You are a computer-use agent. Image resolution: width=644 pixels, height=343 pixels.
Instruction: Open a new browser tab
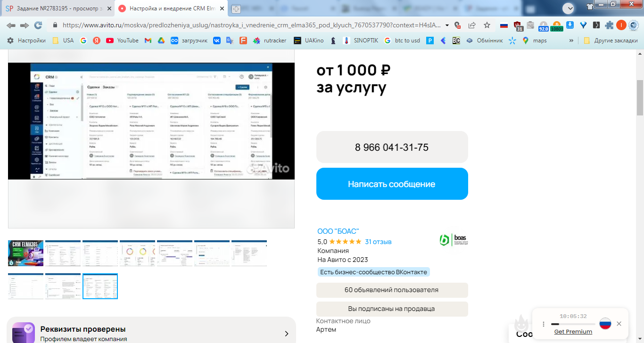pos(236,8)
